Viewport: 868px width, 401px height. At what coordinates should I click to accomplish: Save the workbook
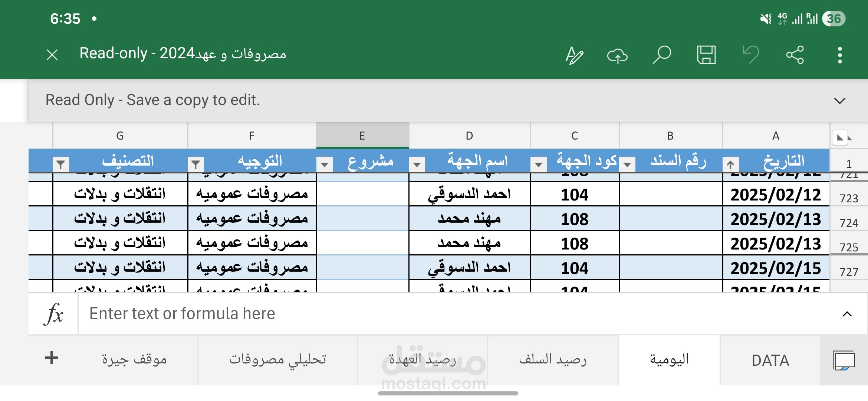(x=707, y=55)
